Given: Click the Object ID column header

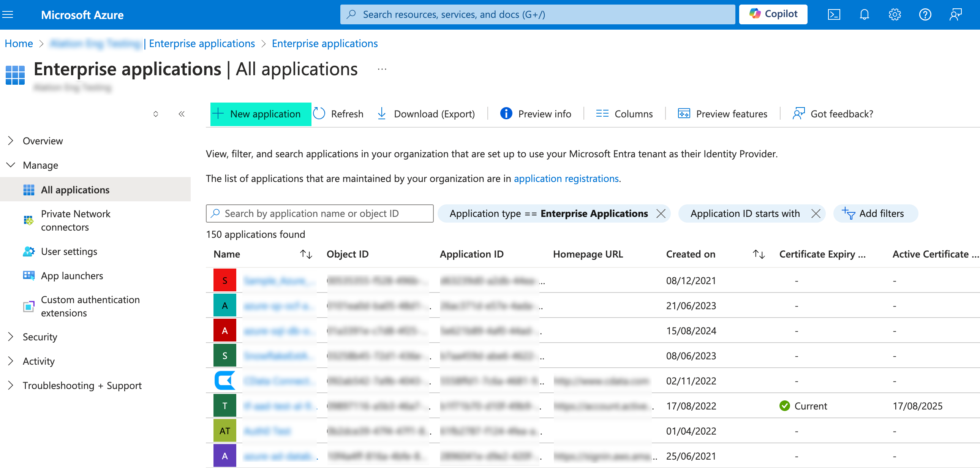Looking at the screenshot, I should click(347, 254).
